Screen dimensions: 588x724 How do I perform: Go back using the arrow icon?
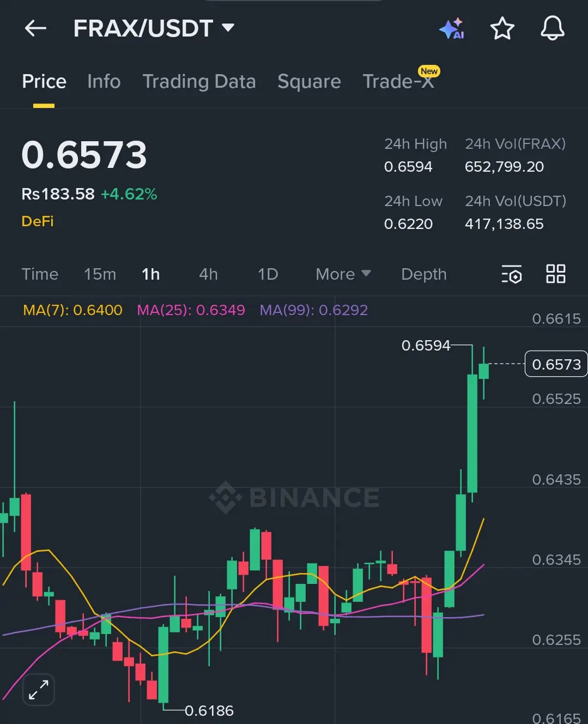click(x=35, y=28)
